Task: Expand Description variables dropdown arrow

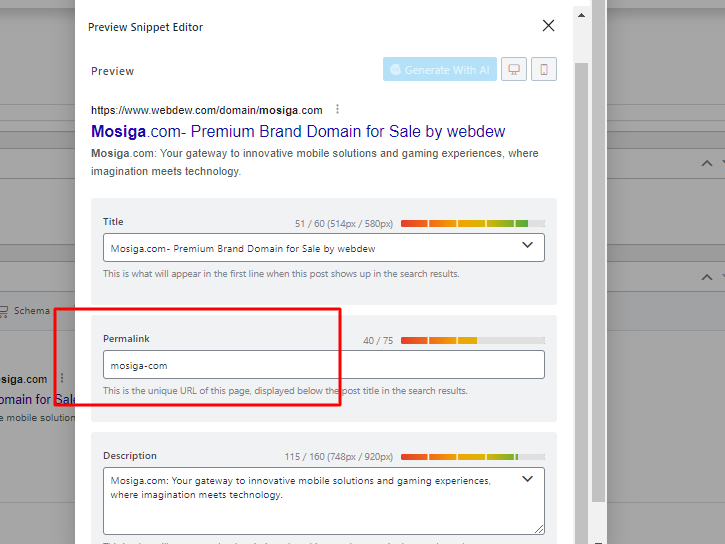Action: [528, 479]
